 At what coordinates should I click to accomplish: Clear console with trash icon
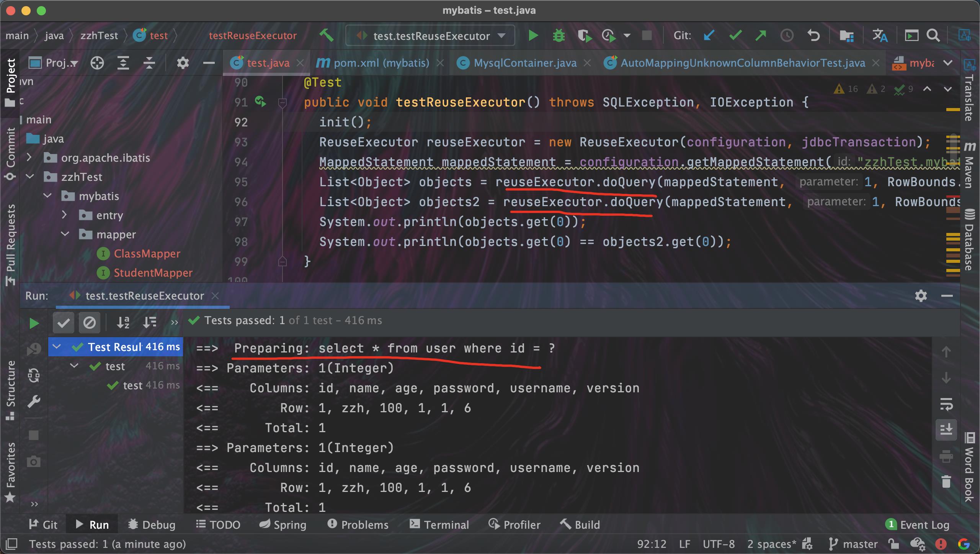coord(946,482)
